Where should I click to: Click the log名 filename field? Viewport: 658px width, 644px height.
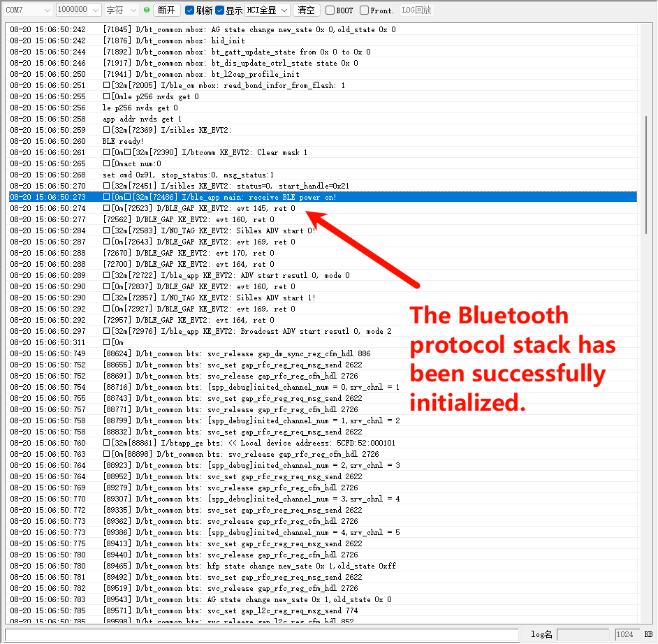point(583,634)
